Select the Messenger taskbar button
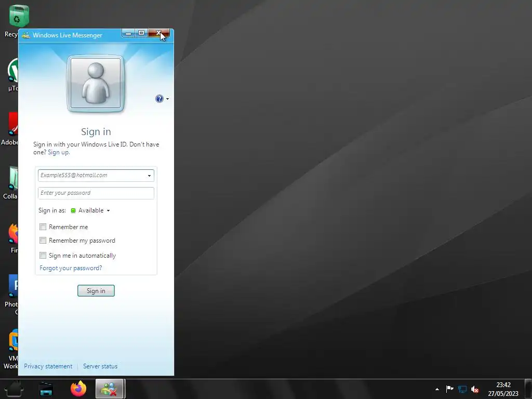The width and height of the screenshot is (532, 399). [x=110, y=389]
